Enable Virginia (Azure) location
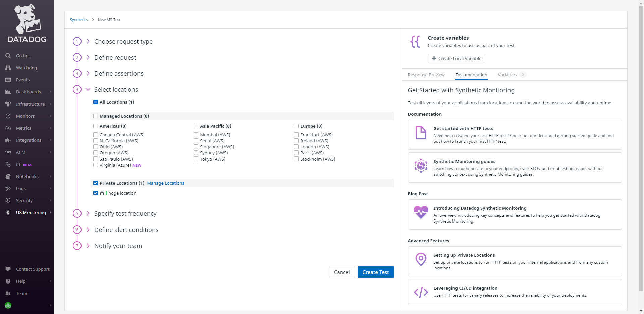This screenshot has width=644, height=314. point(96,165)
